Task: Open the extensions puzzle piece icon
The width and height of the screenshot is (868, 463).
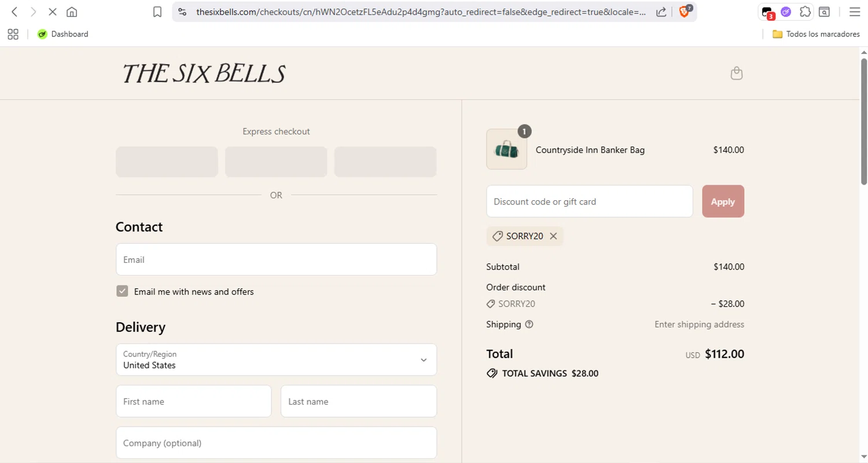Action: (x=805, y=12)
